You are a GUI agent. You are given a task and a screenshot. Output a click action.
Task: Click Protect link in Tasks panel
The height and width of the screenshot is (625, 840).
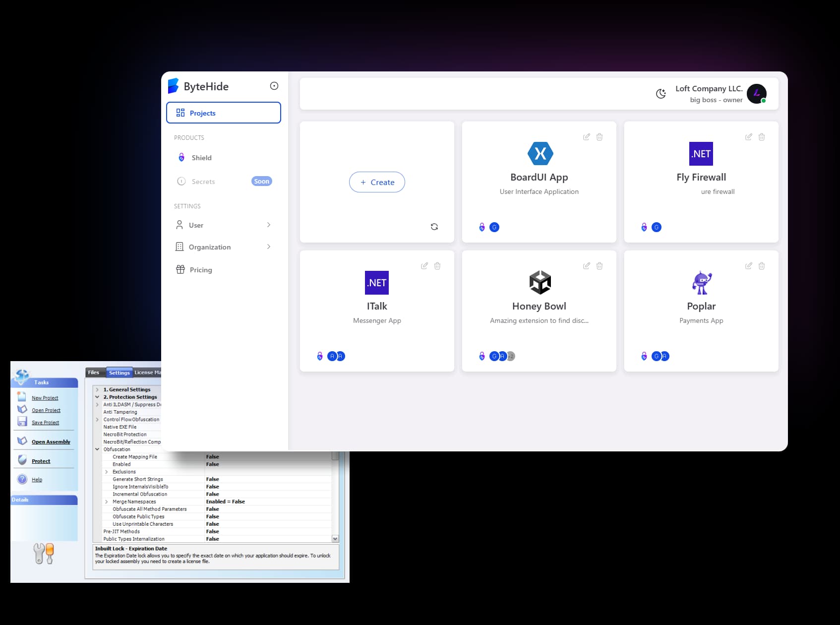click(x=41, y=461)
